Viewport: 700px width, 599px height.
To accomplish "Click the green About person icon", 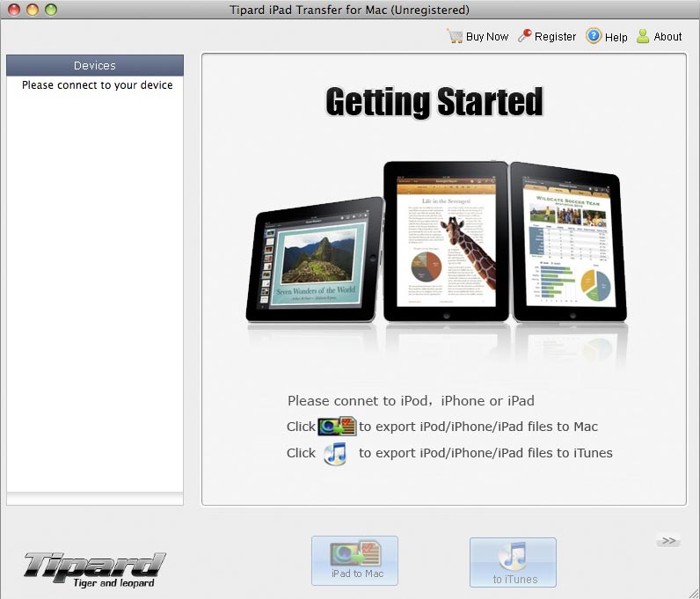I will click(643, 36).
